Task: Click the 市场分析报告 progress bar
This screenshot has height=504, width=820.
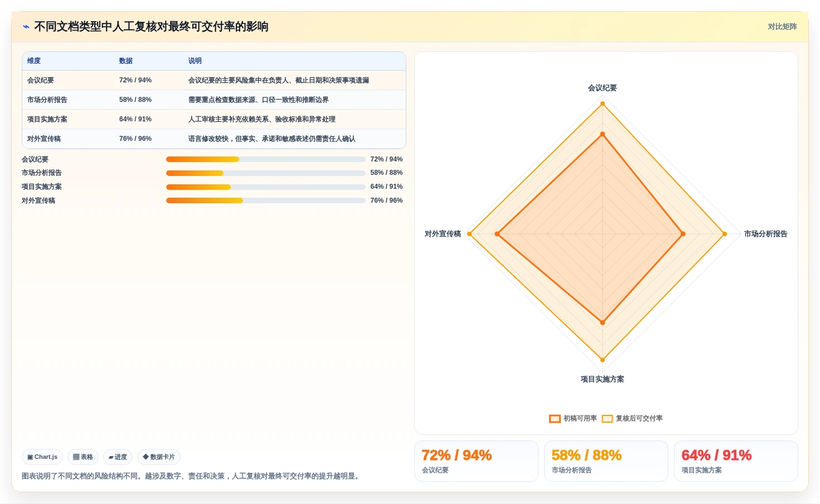Action: [x=265, y=173]
